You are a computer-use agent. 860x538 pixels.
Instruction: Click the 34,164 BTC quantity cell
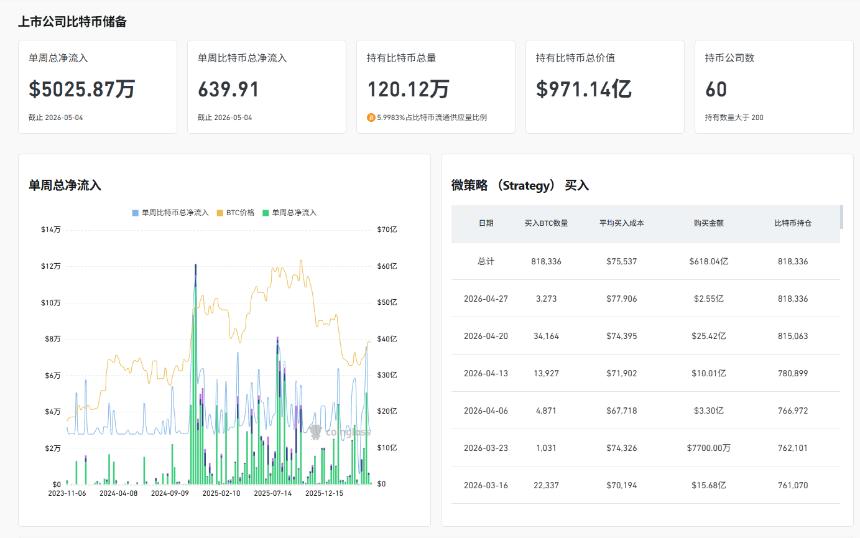546,336
